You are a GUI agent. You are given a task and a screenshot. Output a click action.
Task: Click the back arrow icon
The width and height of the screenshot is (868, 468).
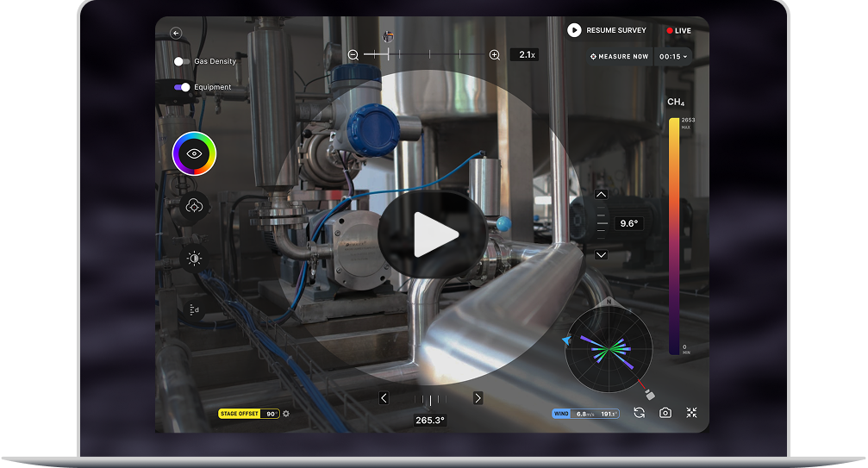click(x=176, y=34)
